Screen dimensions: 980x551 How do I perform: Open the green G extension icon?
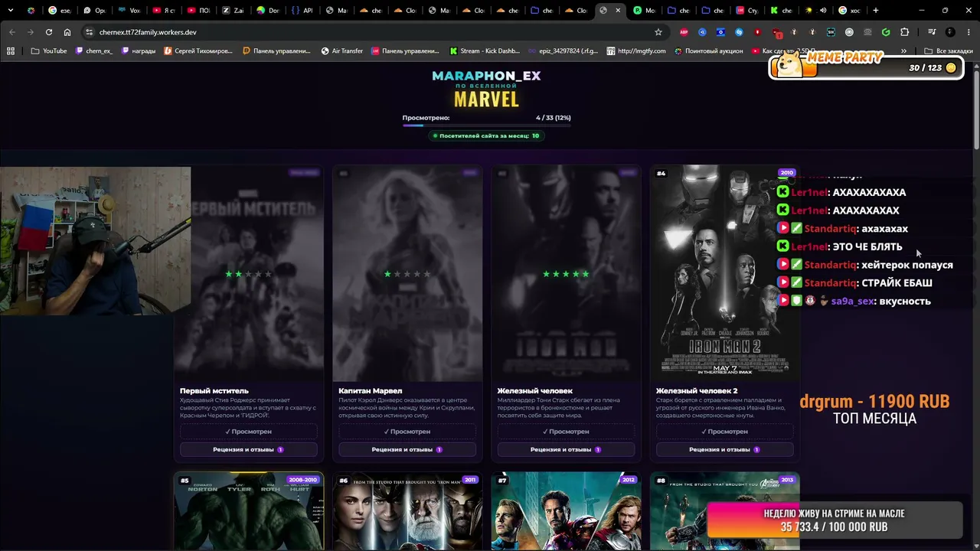(x=886, y=32)
